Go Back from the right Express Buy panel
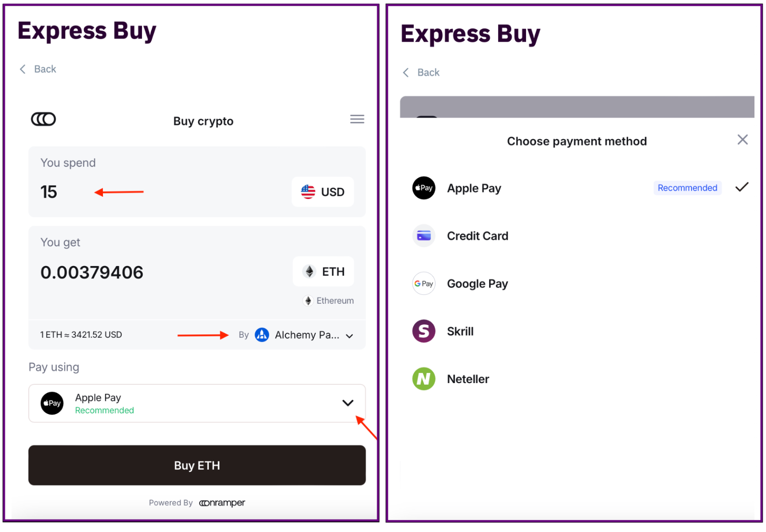Viewport: 766px width, 532px height. pos(421,73)
